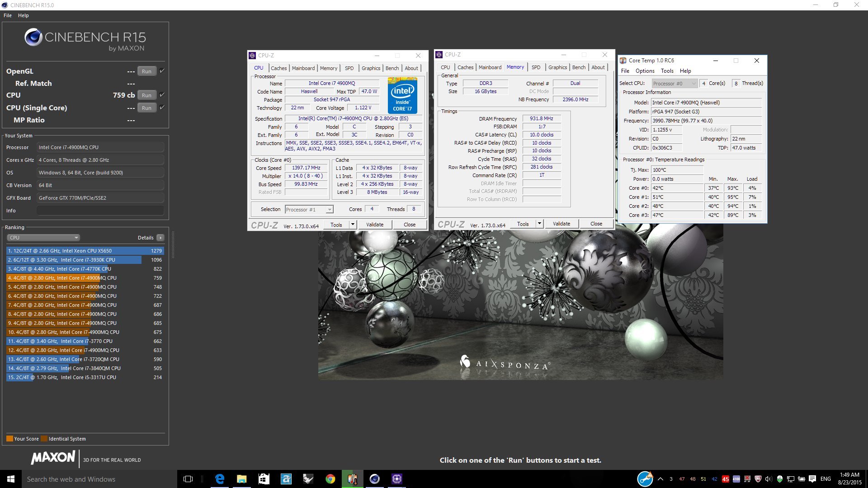
Task: Click the Core Temp title bar icon
Action: point(623,61)
